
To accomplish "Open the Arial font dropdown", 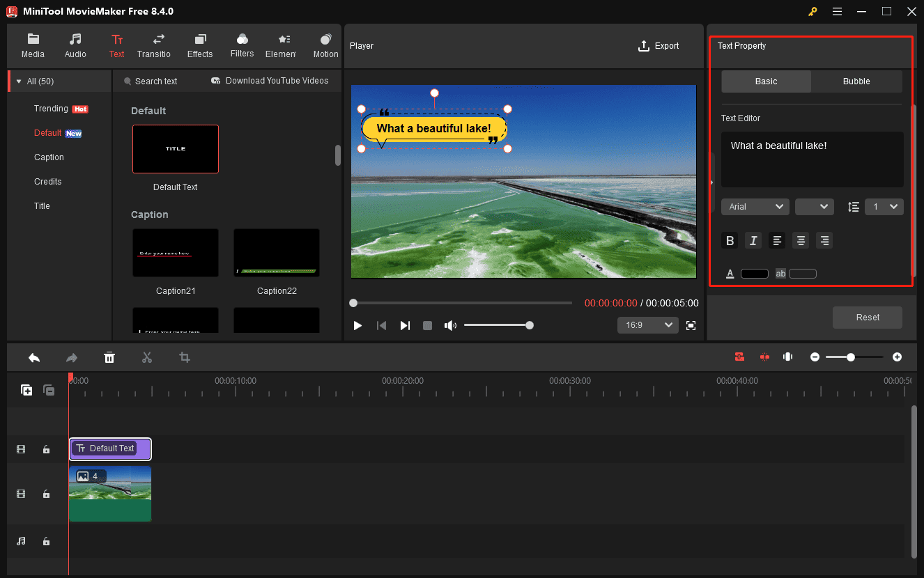I will 755,206.
